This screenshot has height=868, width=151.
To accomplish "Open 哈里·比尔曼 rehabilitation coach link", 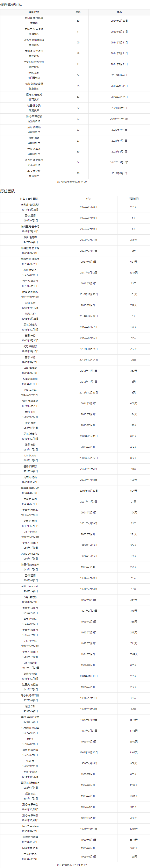I will click(x=34, y=106).
